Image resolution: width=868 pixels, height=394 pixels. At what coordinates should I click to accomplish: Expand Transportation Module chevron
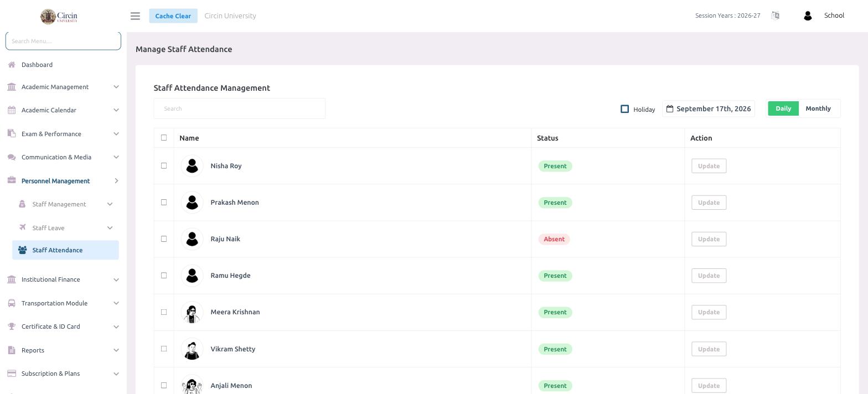click(116, 303)
